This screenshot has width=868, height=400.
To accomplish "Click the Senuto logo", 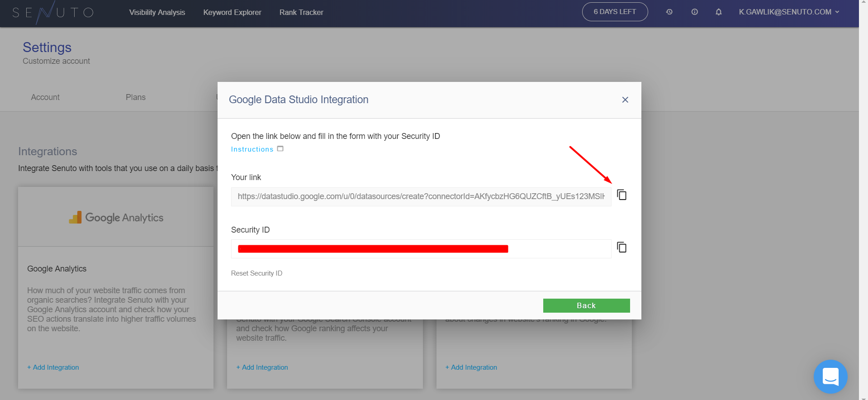I will [53, 12].
